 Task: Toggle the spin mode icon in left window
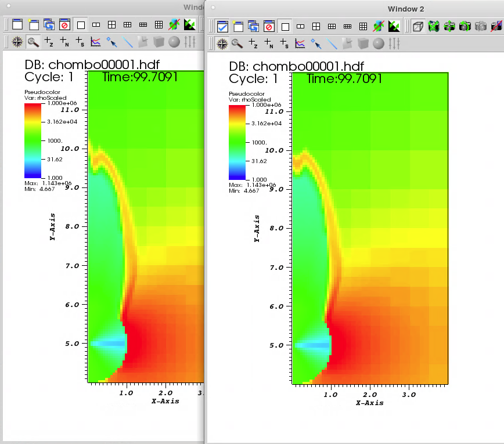click(x=174, y=24)
